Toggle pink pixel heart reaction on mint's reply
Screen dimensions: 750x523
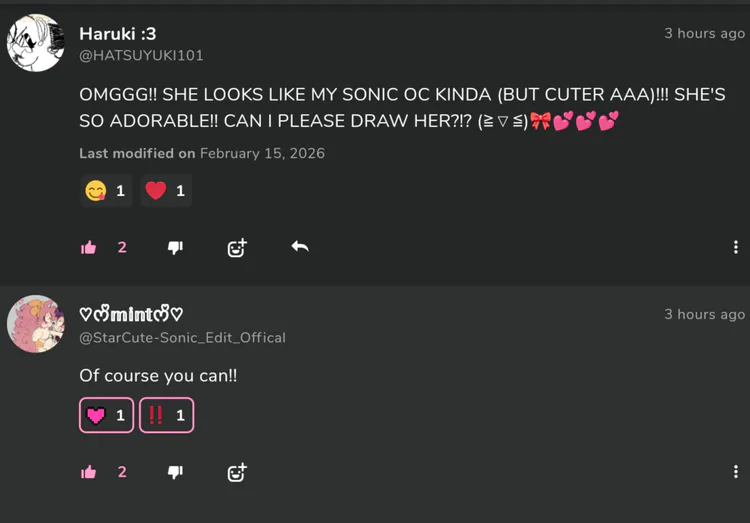click(106, 415)
